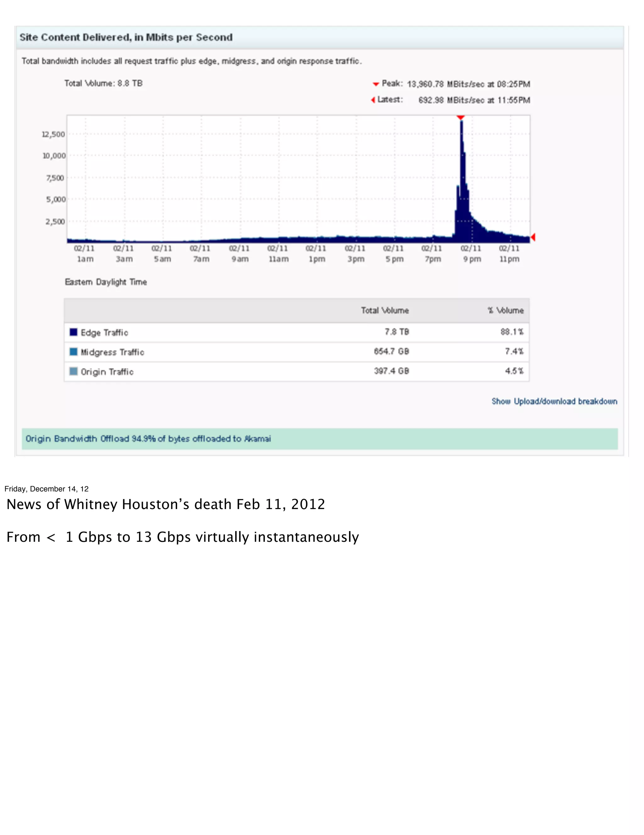Click the 02/11 1am x-axis label
This screenshot has width=644, height=835.
pos(85,254)
